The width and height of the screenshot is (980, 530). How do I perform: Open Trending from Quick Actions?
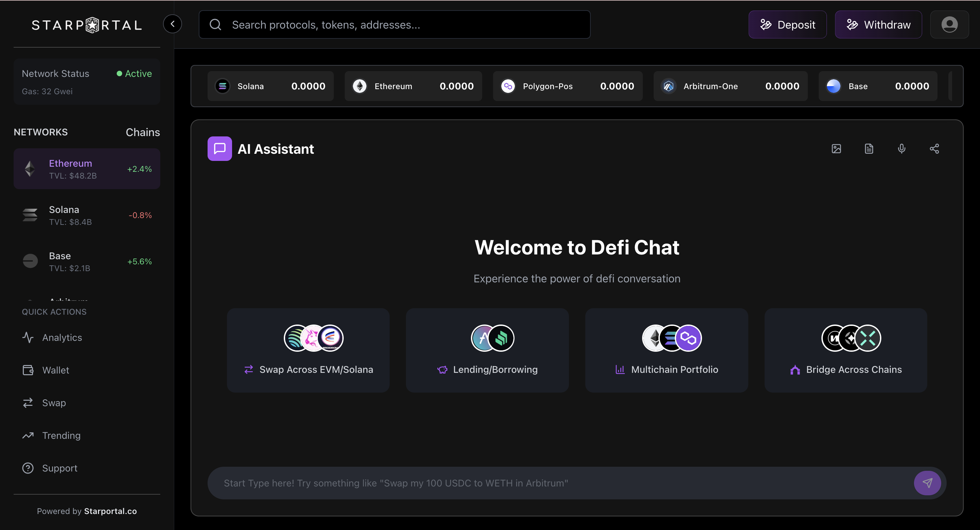87,435
